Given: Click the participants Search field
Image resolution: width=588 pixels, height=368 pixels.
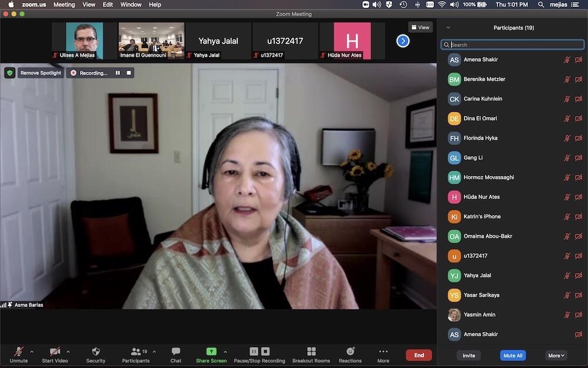Looking at the screenshot, I should click(x=513, y=45).
